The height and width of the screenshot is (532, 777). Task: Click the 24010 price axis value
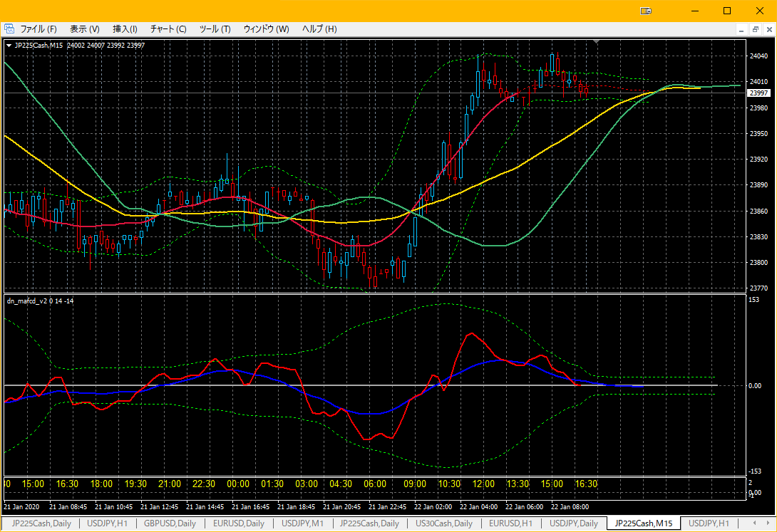point(758,82)
